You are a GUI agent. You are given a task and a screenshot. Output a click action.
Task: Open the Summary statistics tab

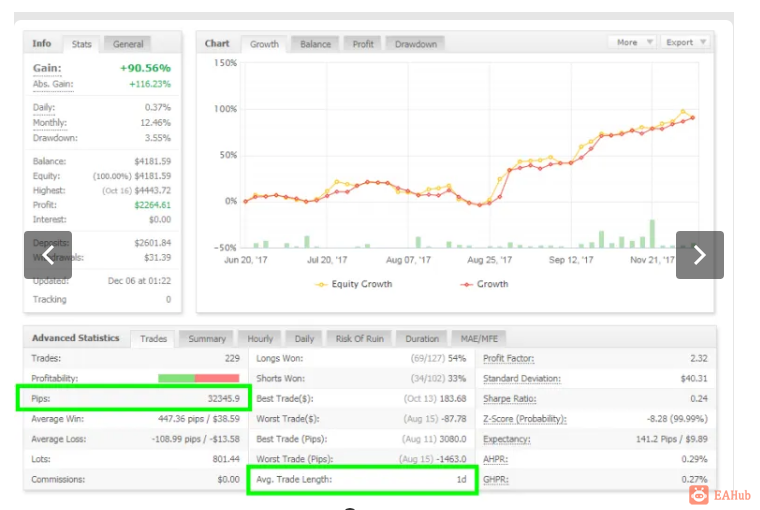click(207, 338)
